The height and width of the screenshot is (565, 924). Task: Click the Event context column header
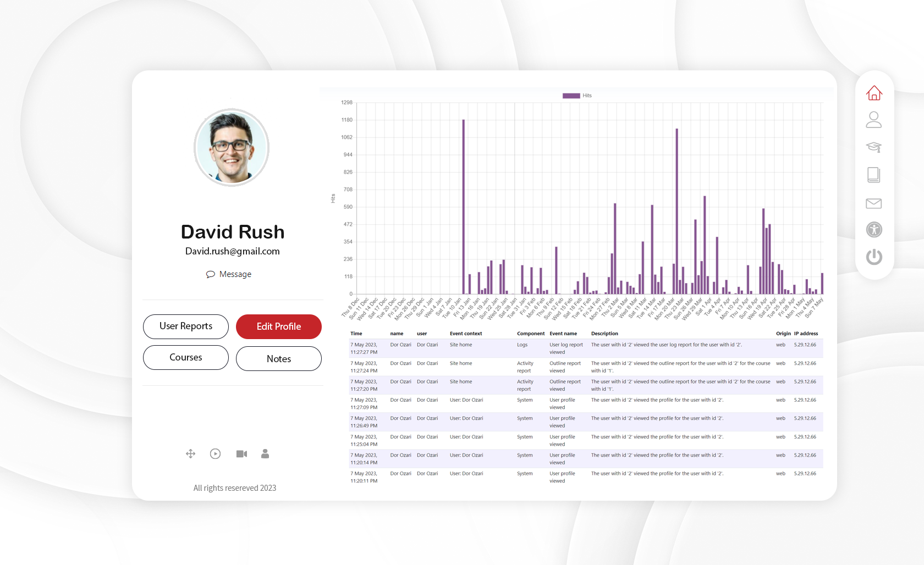pyautogui.click(x=466, y=334)
